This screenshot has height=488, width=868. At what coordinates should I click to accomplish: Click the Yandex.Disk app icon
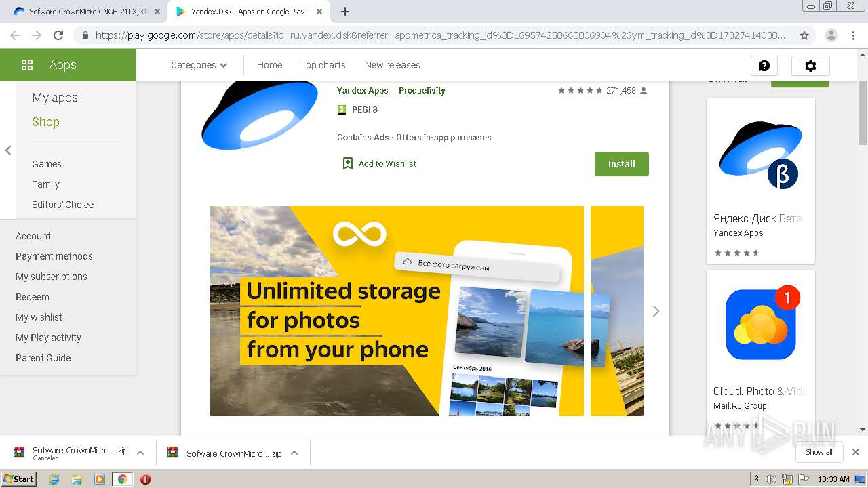tap(260, 116)
